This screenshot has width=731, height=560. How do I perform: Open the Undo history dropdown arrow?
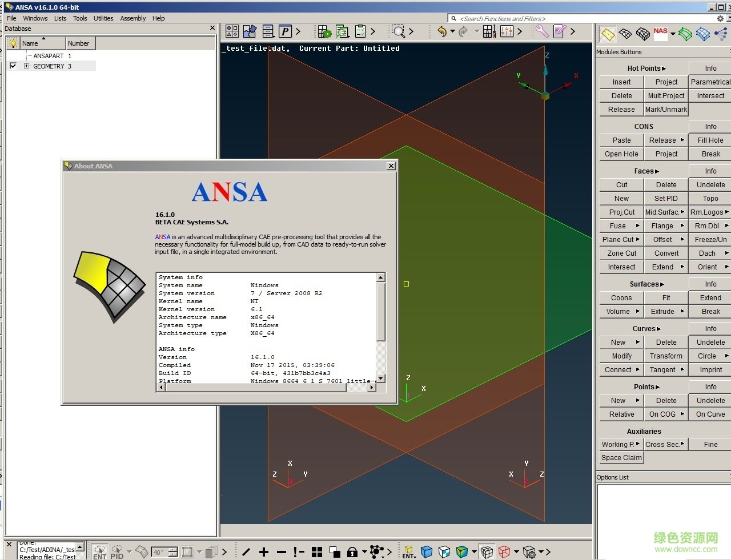point(453,30)
